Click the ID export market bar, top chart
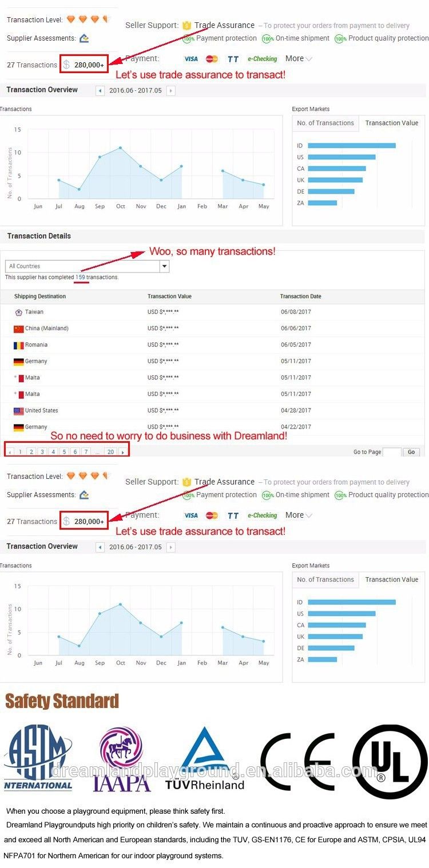The height and width of the screenshot is (868, 429). (x=352, y=146)
